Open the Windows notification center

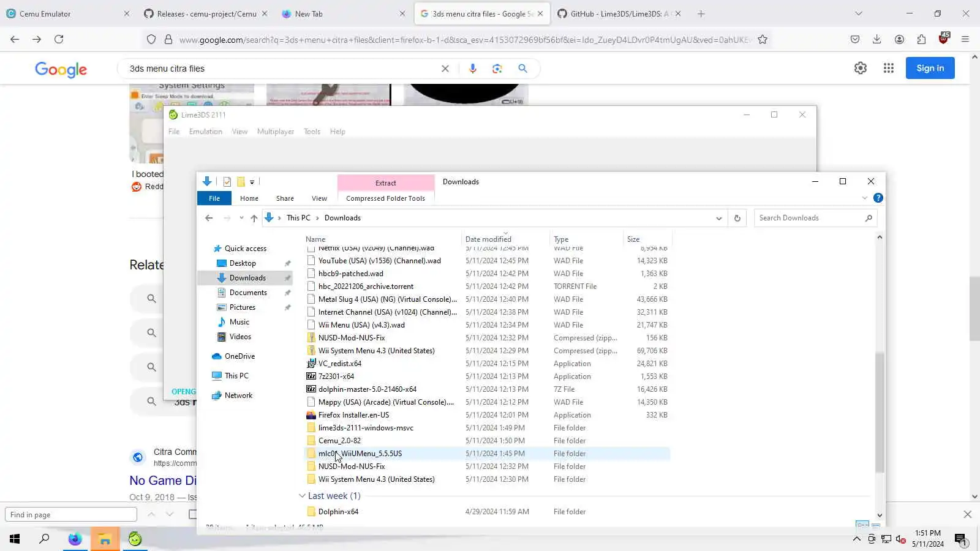tap(960, 539)
